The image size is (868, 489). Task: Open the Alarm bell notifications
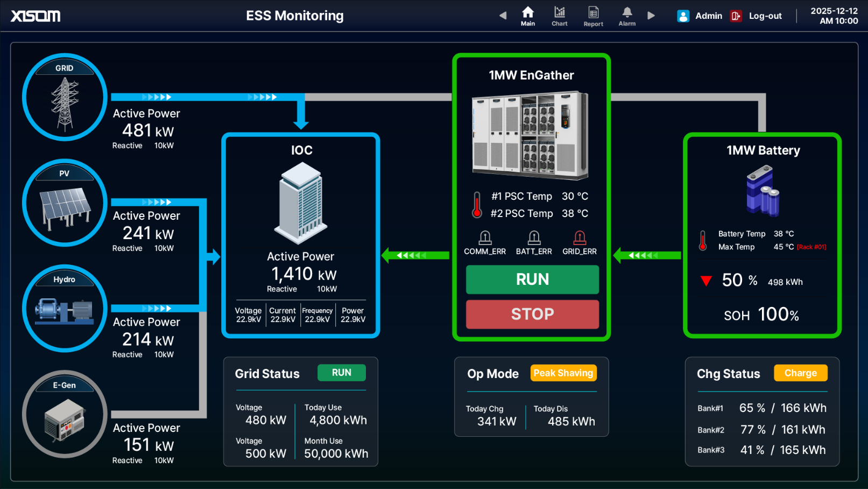pos(627,16)
